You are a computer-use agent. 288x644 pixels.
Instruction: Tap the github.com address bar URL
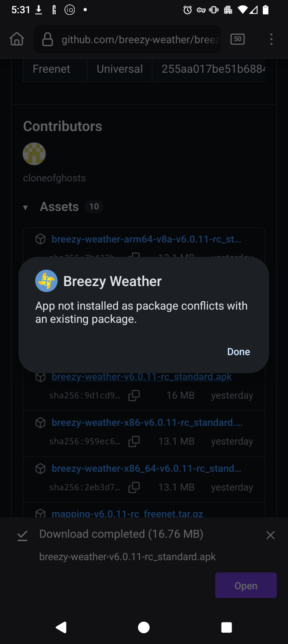pyautogui.click(x=140, y=40)
